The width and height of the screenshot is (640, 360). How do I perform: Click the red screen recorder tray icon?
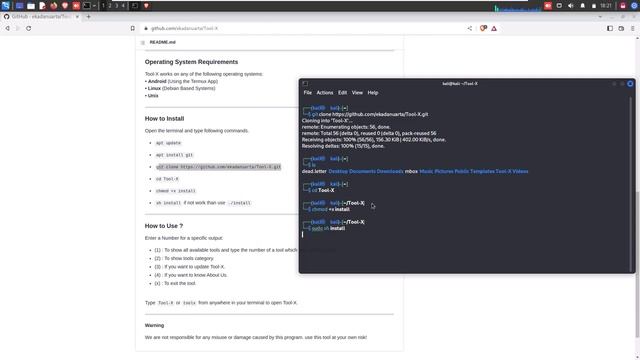coord(548,6)
